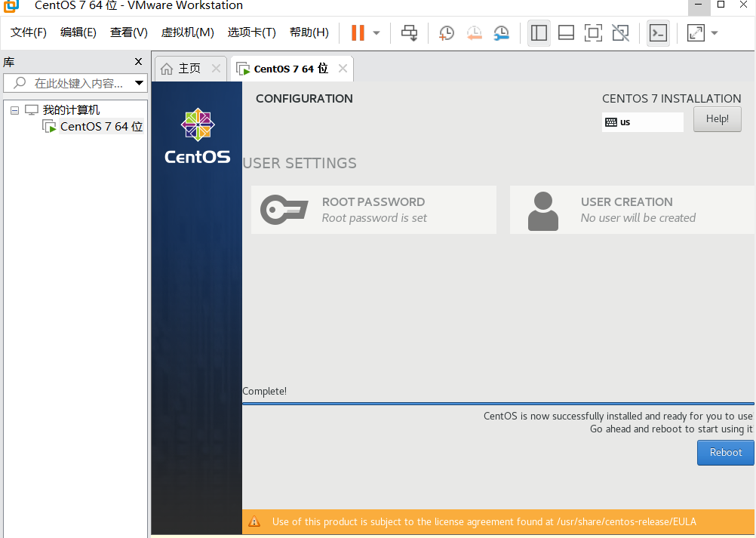Send Ctrl+Alt+Del to the VM
This screenshot has width=756, height=538.
click(410, 32)
